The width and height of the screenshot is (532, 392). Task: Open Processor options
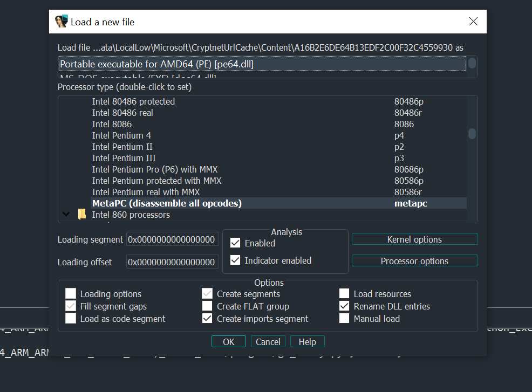(x=414, y=261)
